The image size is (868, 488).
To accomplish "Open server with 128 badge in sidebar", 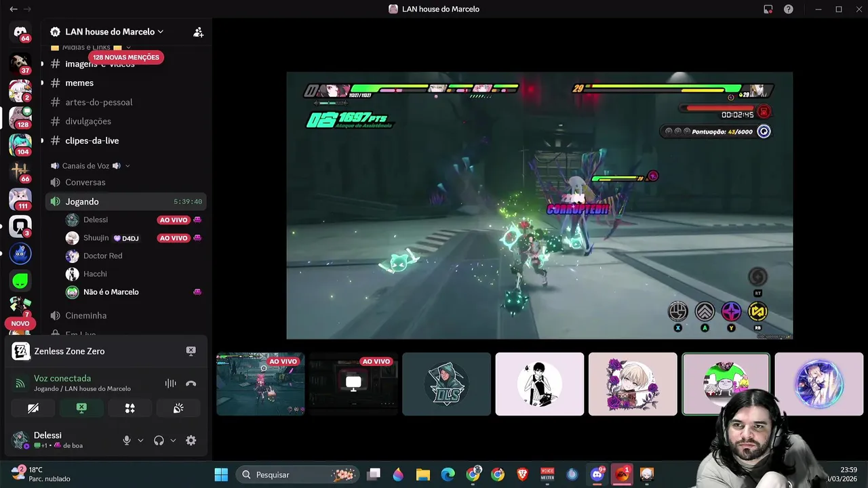I will pos(20,117).
